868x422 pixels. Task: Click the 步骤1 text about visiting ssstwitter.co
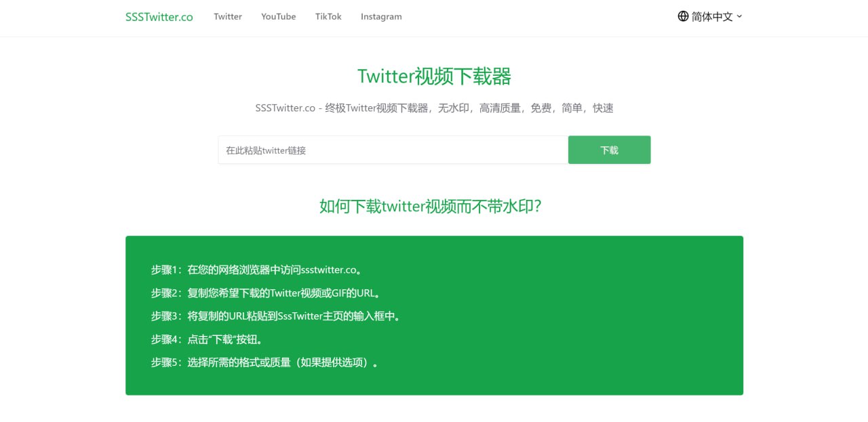(x=258, y=270)
